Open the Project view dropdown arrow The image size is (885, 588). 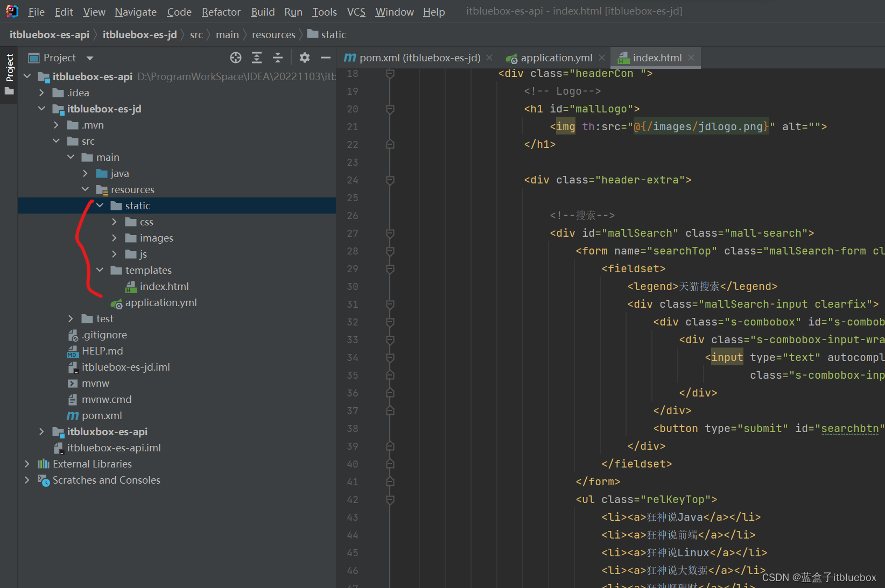[x=90, y=58]
